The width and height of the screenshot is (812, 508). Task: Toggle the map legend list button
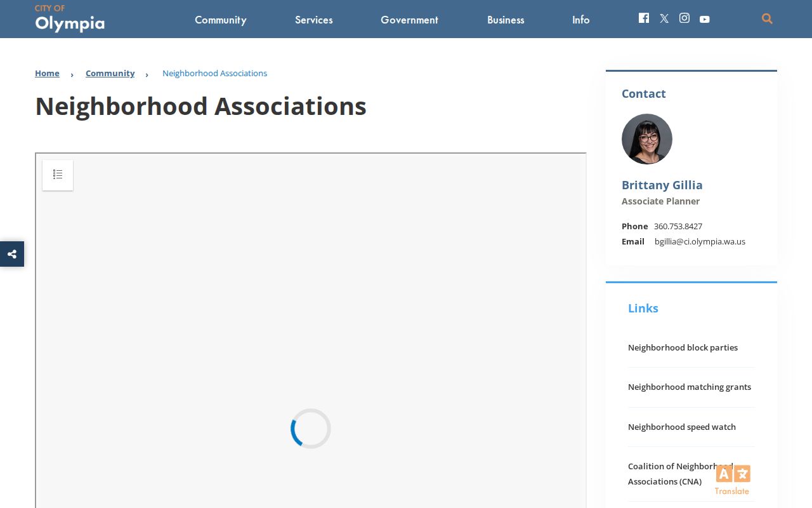58,175
